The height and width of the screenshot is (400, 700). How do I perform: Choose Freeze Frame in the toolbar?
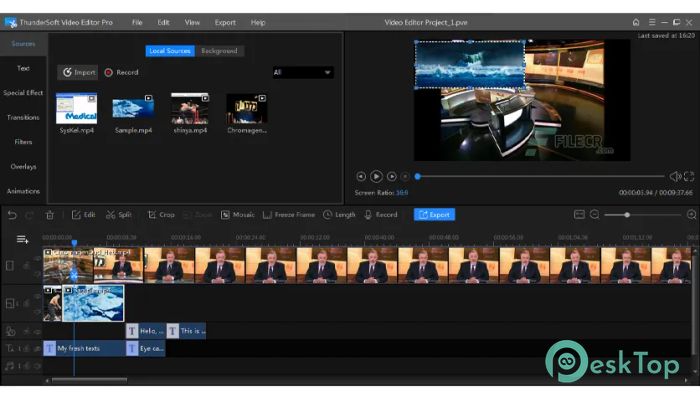[x=289, y=215]
